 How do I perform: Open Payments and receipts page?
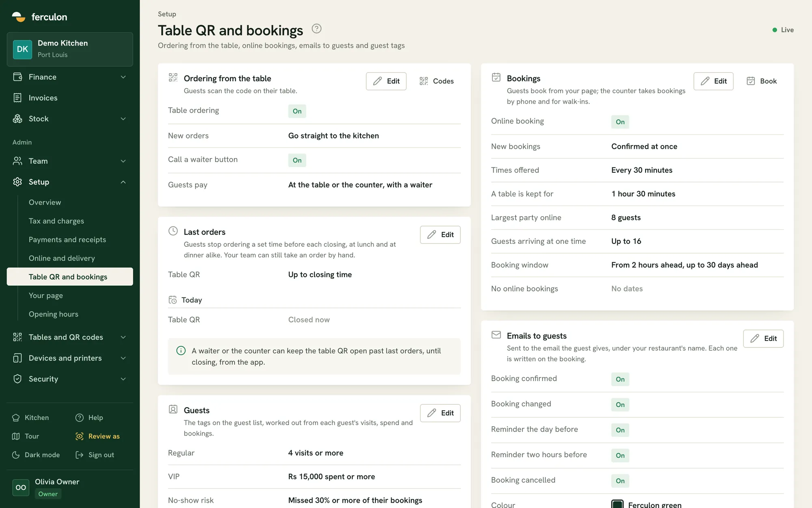point(70,240)
